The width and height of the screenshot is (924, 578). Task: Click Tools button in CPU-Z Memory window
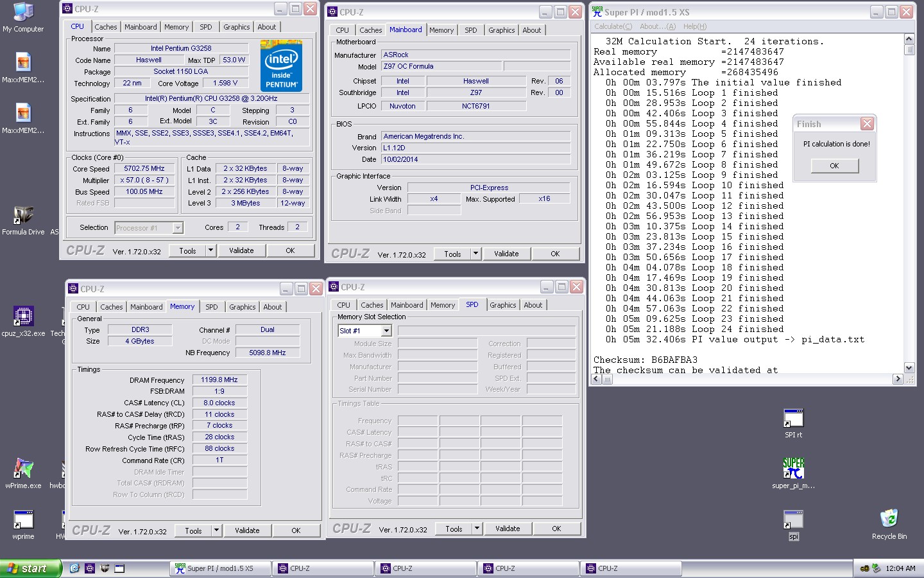pos(193,530)
